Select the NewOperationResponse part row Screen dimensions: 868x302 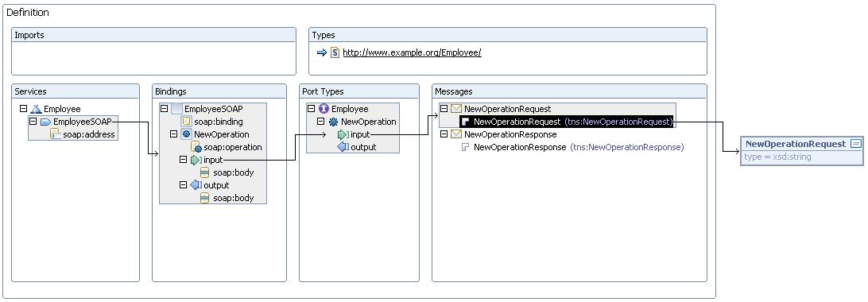click(573, 147)
